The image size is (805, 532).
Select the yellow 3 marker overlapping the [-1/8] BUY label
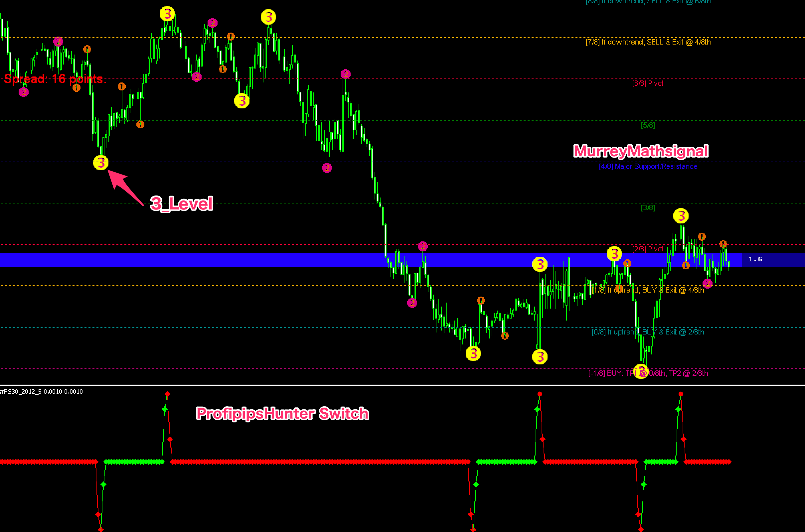(641, 371)
